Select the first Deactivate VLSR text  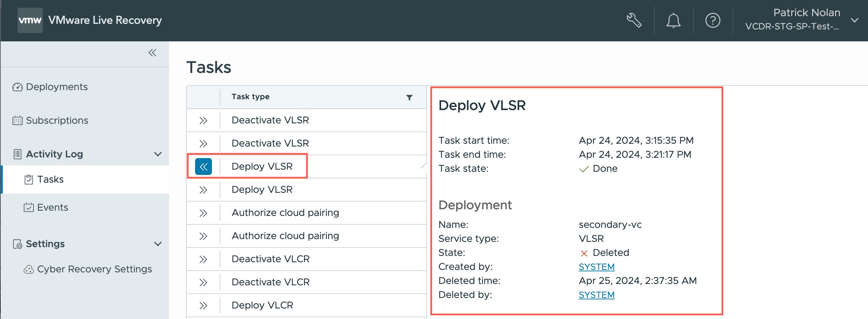click(270, 120)
